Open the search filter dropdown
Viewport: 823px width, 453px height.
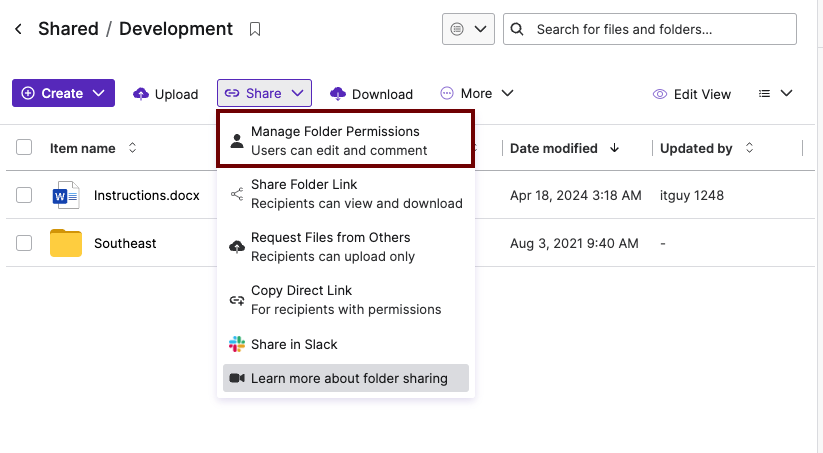pos(468,29)
